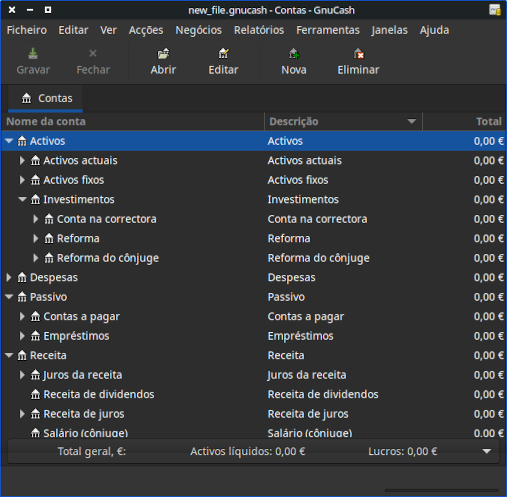
Task: Open the Ferramentas menu
Action: tap(328, 30)
